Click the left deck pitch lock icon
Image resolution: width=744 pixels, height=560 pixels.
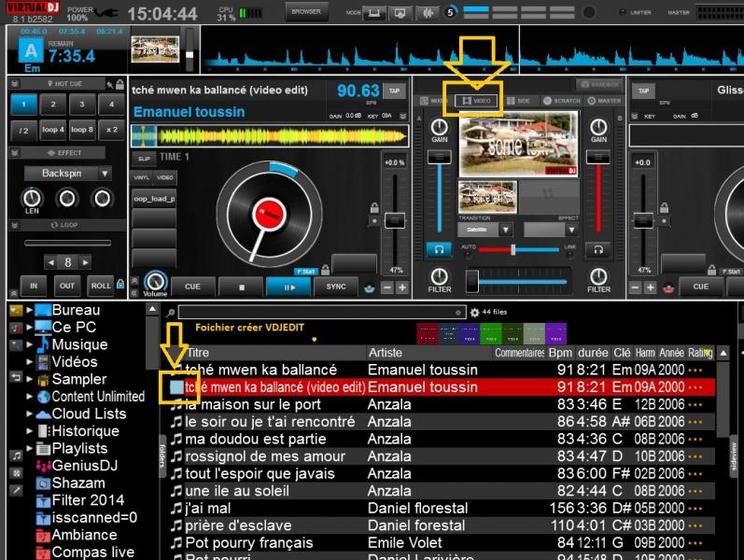tap(374, 208)
